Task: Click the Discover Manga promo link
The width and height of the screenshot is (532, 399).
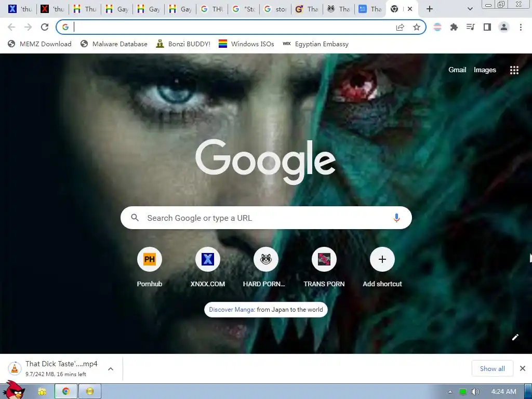Action: point(232,310)
